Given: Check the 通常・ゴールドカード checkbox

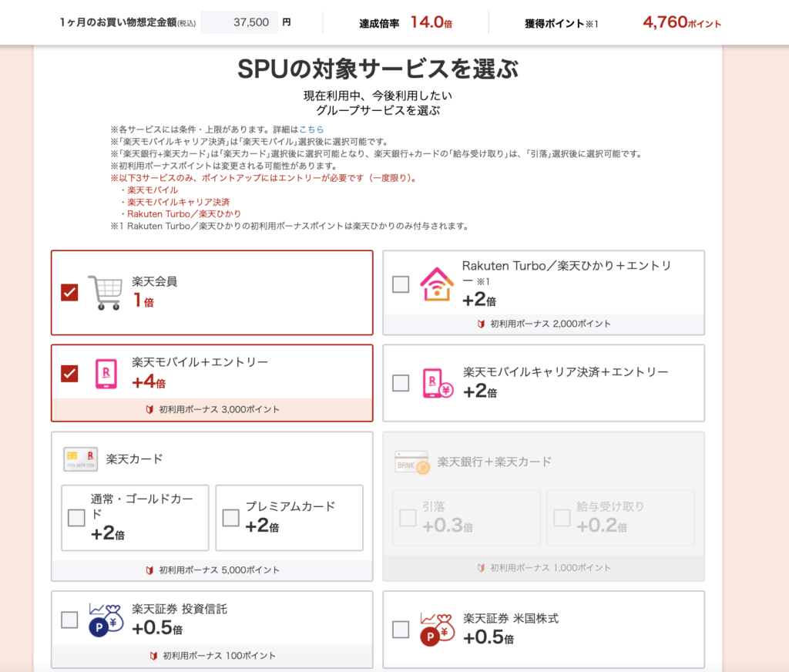Looking at the screenshot, I should (x=76, y=517).
